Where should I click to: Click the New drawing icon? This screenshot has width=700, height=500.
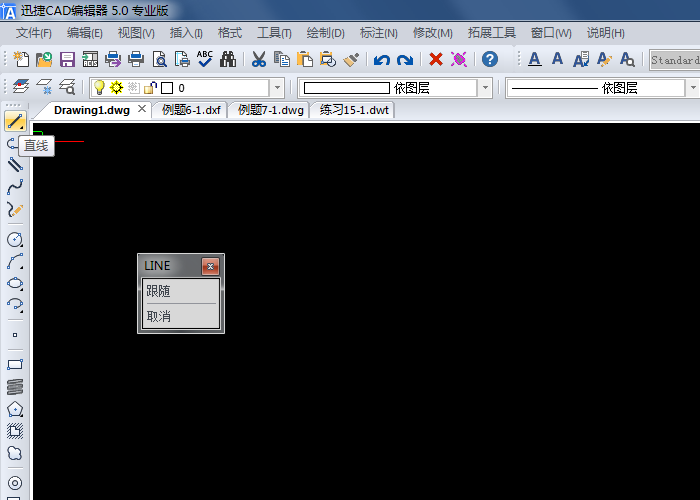[x=21, y=59]
